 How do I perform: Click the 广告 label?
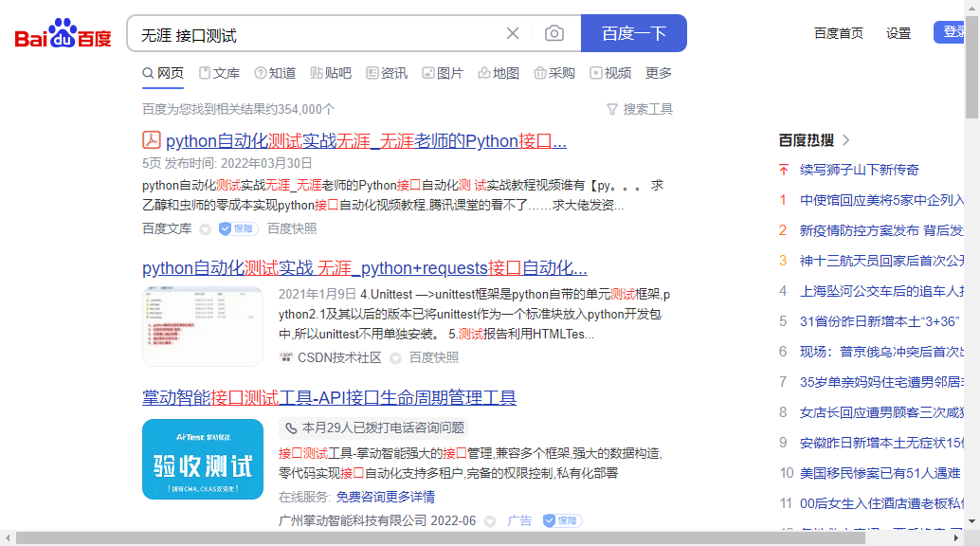coord(519,520)
